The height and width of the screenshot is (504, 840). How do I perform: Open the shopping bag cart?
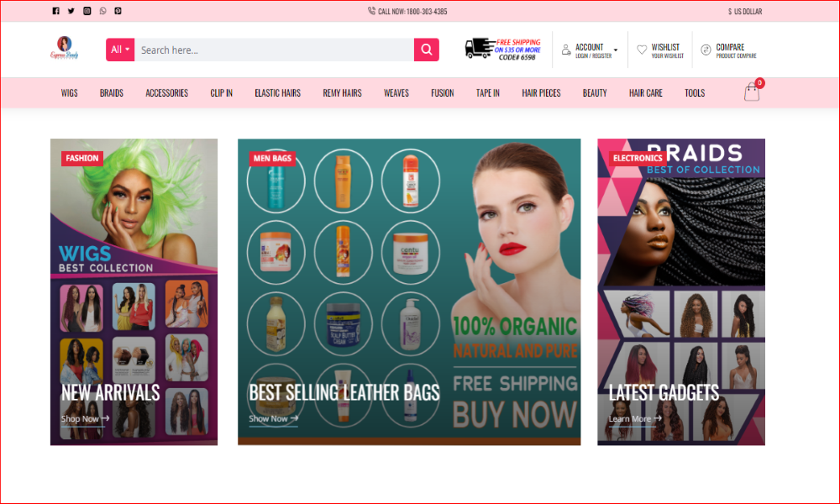pyautogui.click(x=752, y=92)
